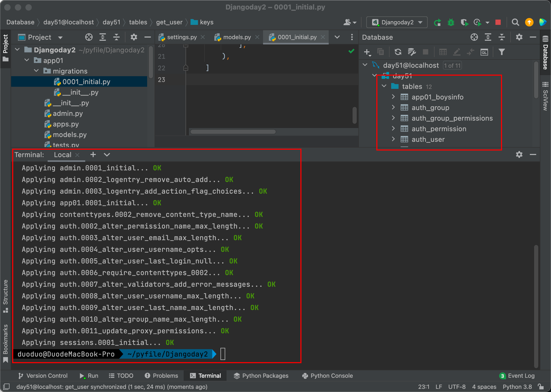This screenshot has height=392, width=551.
Task: Open Search Everywhere magnifier icon
Action: coord(515,22)
